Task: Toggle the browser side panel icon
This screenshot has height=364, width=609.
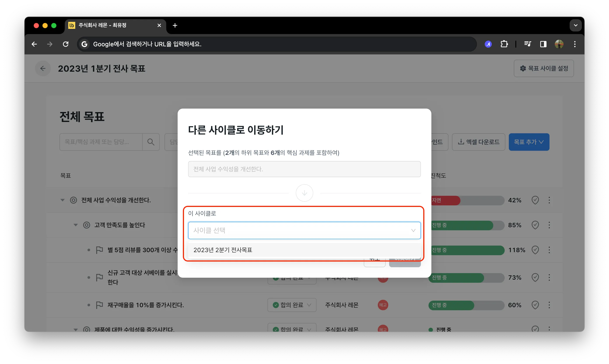Action: coord(543,44)
